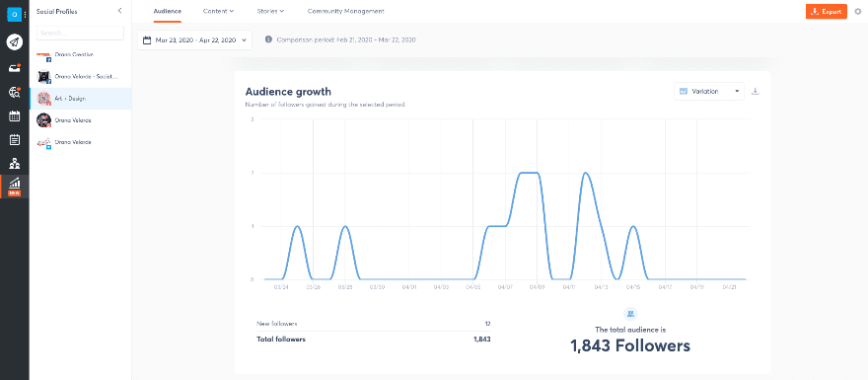The image size is (868, 380).
Task: Select the Orana Velarde - Societ... profile
Action: 80,76
